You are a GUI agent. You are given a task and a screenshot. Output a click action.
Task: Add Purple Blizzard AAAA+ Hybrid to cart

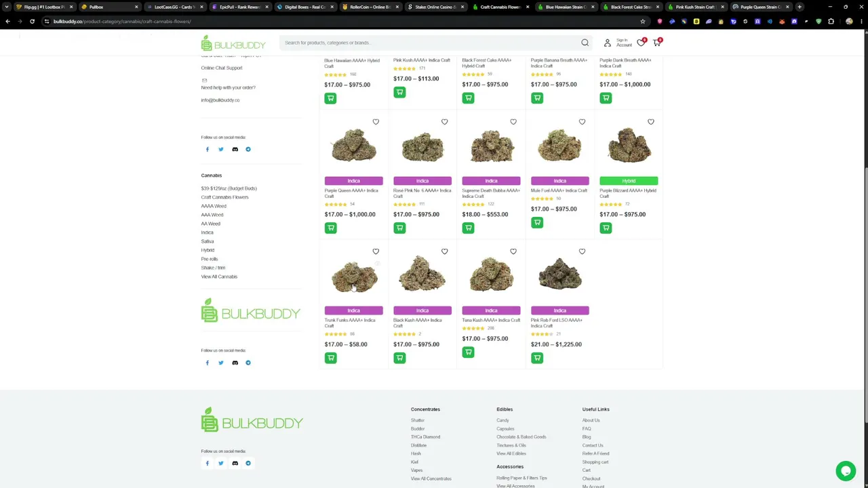point(606,228)
